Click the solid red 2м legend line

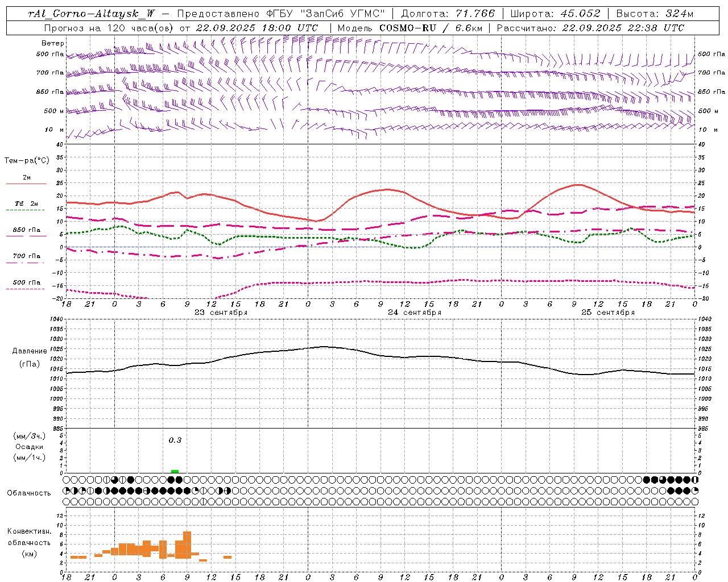click(x=26, y=184)
